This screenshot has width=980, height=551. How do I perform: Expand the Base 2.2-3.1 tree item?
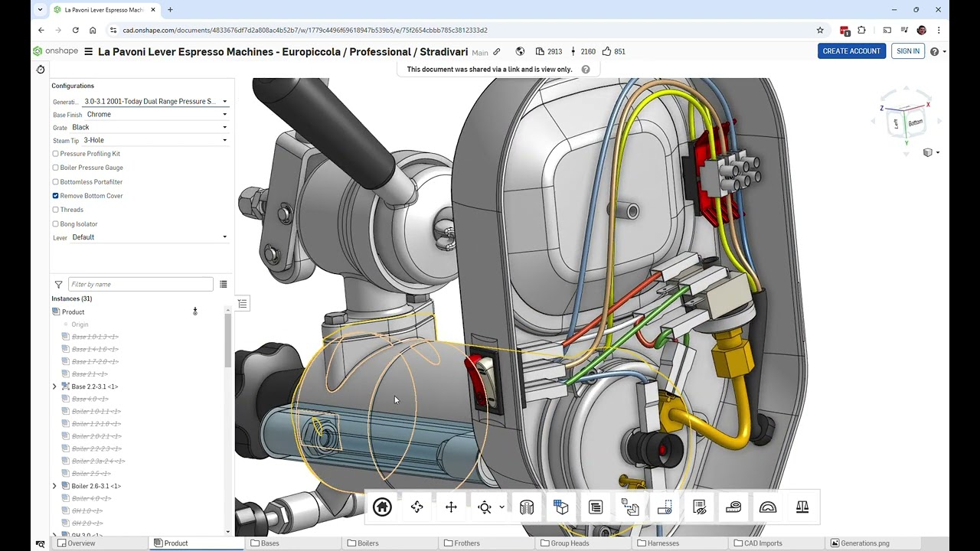click(54, 386)
